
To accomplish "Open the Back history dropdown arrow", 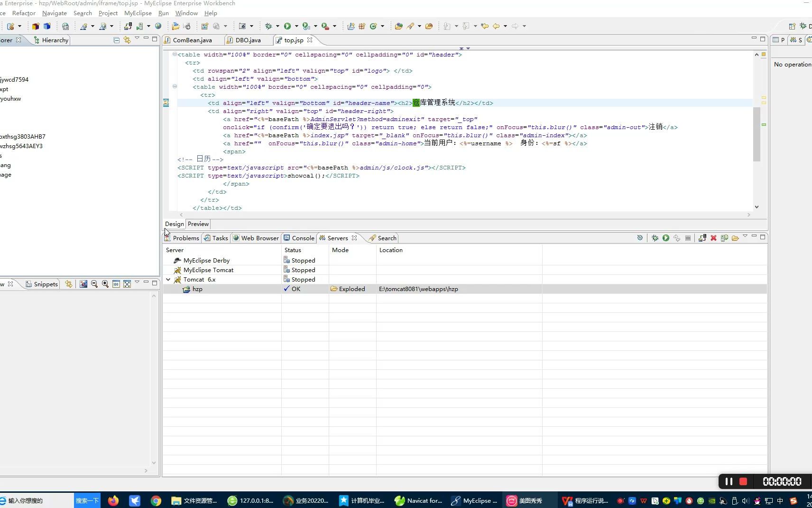I will pos(505,26).
